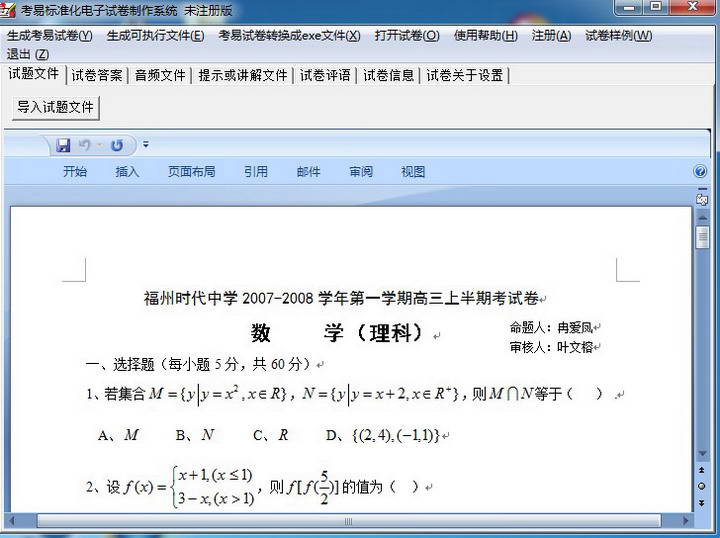Viewport: 720px width, 538px height.
Task: Expand the customize quick access toolbar dropdown
Action: point(146,145)
